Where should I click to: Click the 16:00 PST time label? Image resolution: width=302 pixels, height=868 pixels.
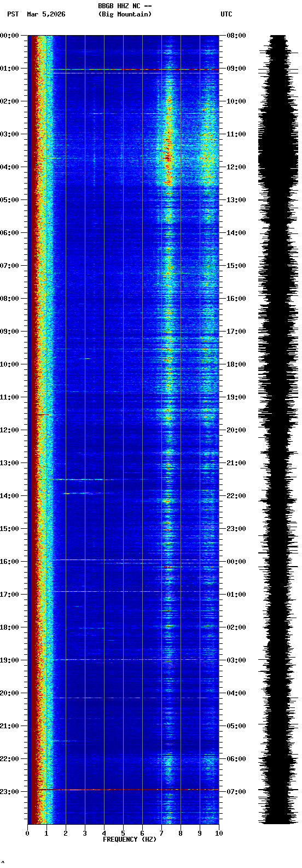10,562
